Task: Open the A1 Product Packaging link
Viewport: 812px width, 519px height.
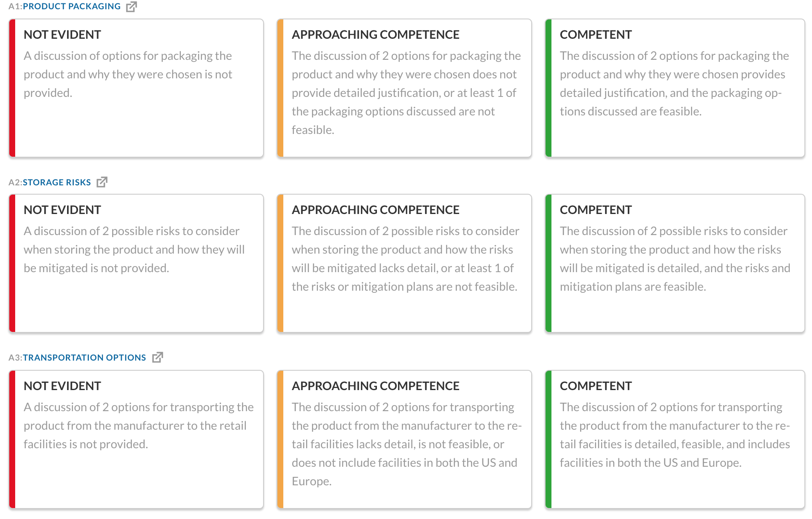Action: coord(72,7)
